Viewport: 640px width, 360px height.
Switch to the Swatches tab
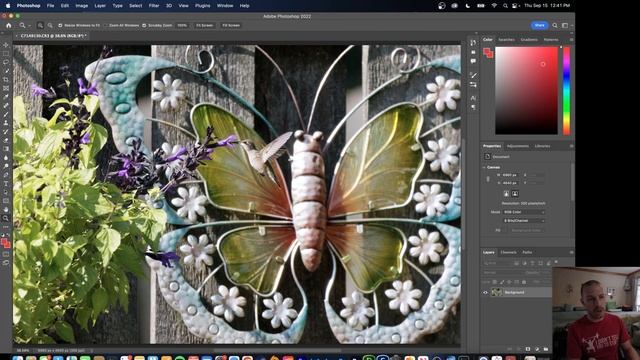click(507, 40)
